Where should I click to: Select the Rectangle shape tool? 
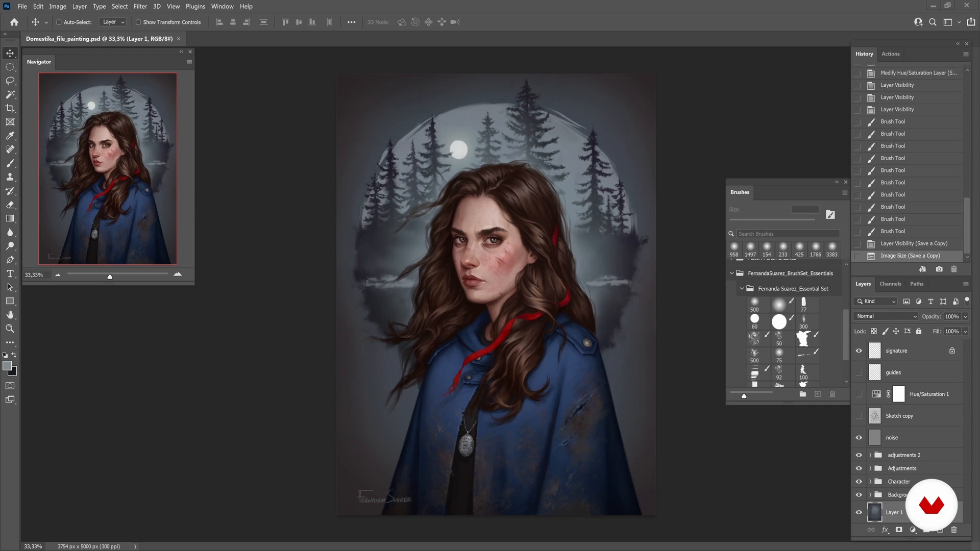pyautogui.click(x=10, y=301)
